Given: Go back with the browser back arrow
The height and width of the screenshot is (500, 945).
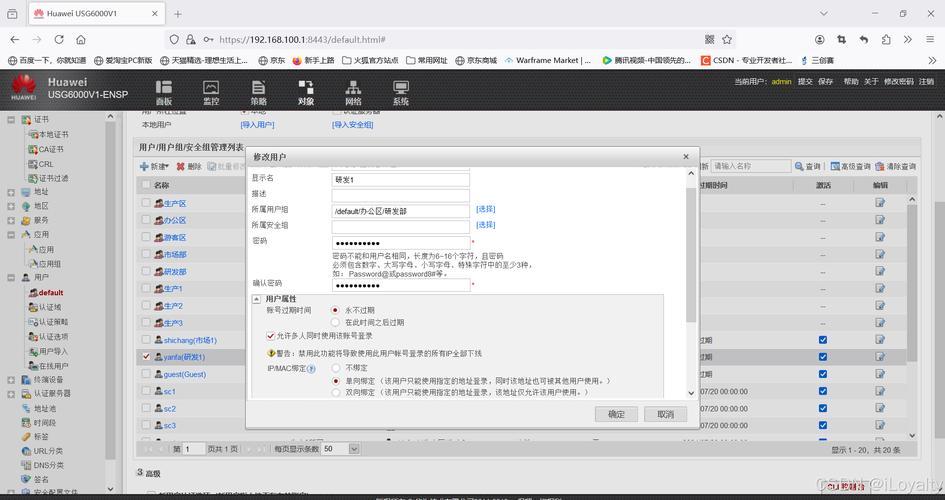Looking at the screenshot, I should click(x=15, y=39).
